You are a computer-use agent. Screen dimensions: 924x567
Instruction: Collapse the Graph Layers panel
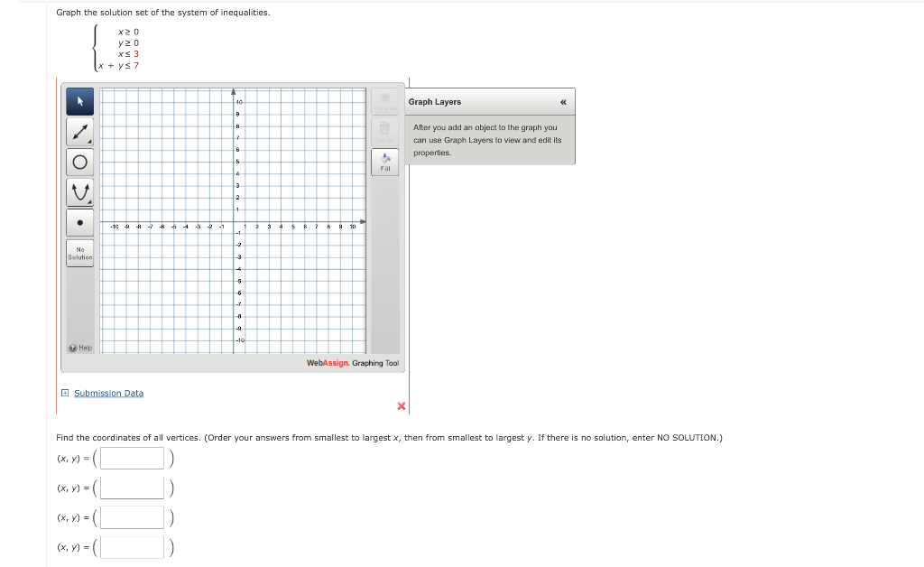(563, 102)
